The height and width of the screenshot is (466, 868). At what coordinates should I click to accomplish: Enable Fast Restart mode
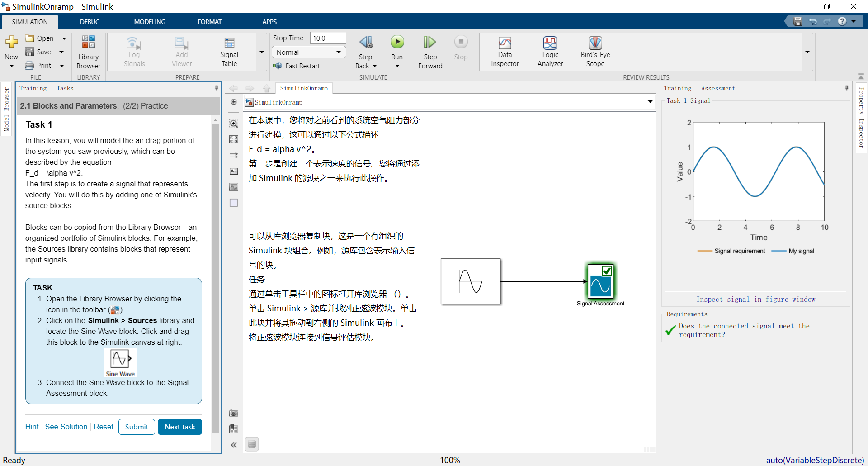[297, 66]
